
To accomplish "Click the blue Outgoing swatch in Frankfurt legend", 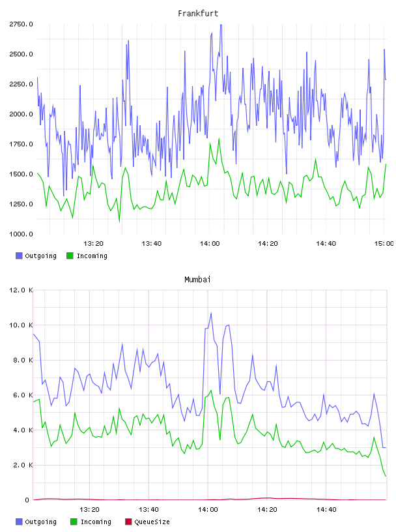I will click(x=19, y=256).
